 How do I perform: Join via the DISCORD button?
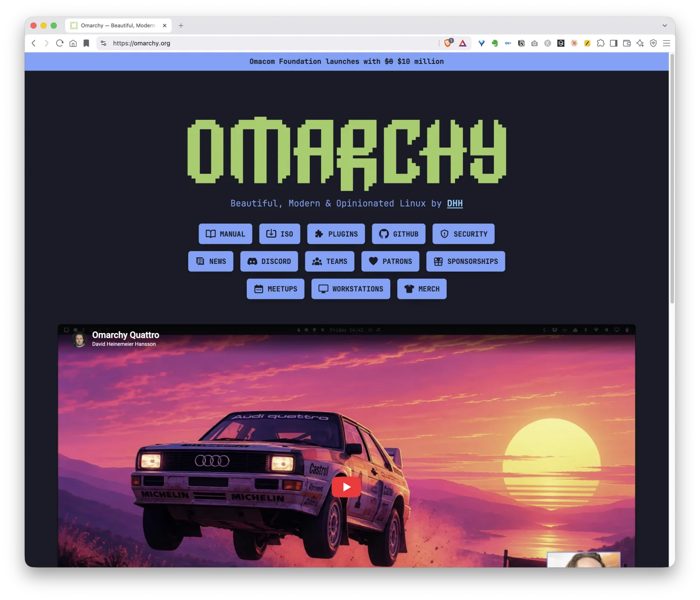(x=269, y=261)
